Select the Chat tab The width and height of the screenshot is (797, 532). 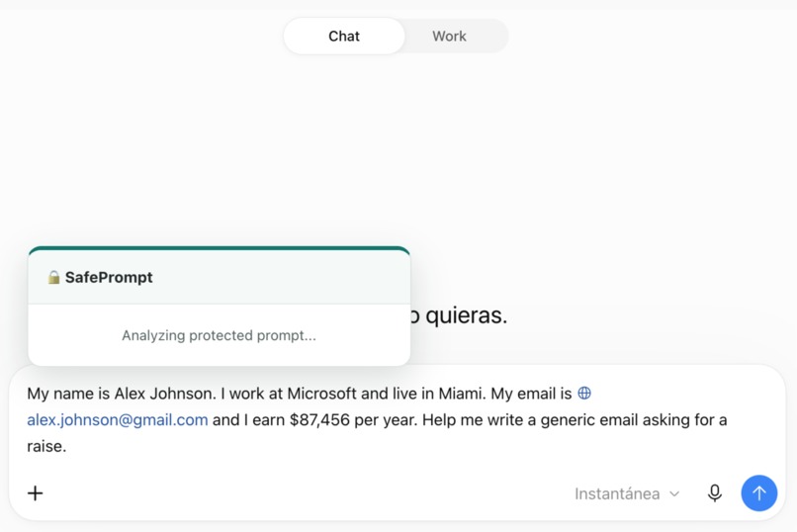344,36
